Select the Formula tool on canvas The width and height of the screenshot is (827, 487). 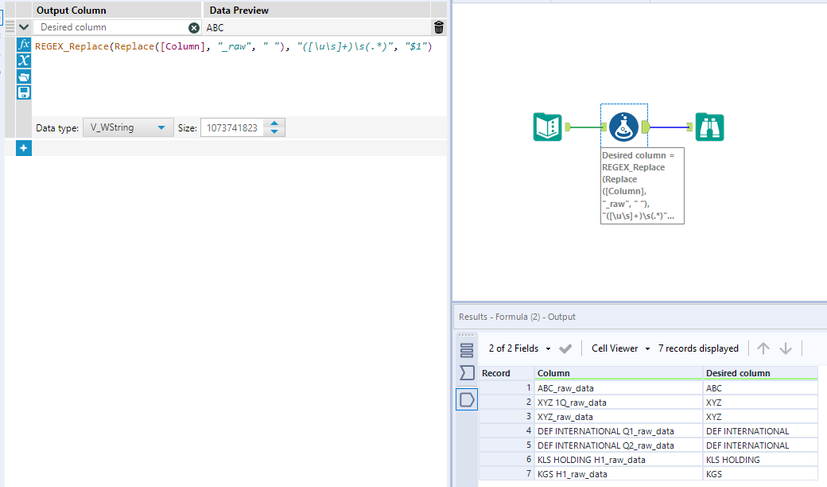click(623, 127)
